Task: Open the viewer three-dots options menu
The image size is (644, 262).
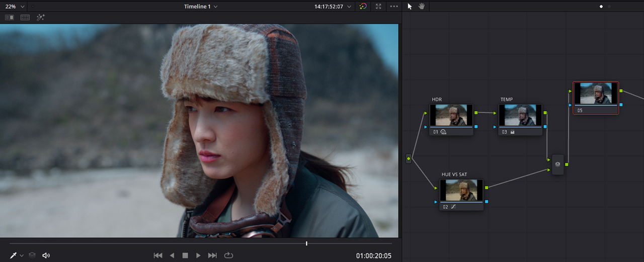Action: click(394, 7)
